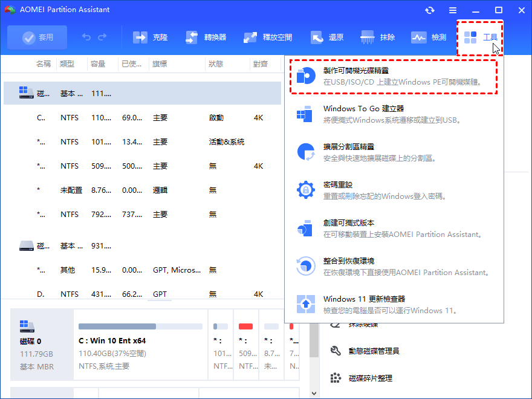Click the Windows 11 update checker icon
This screenshot has width=532, height=399.
point(306,304)
